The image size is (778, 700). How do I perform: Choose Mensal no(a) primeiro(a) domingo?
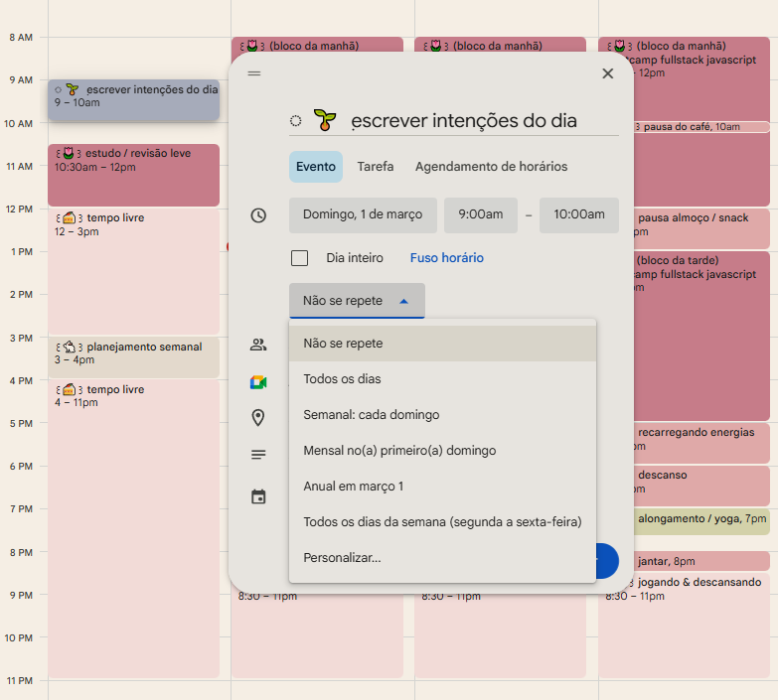(x=442, y=450)
